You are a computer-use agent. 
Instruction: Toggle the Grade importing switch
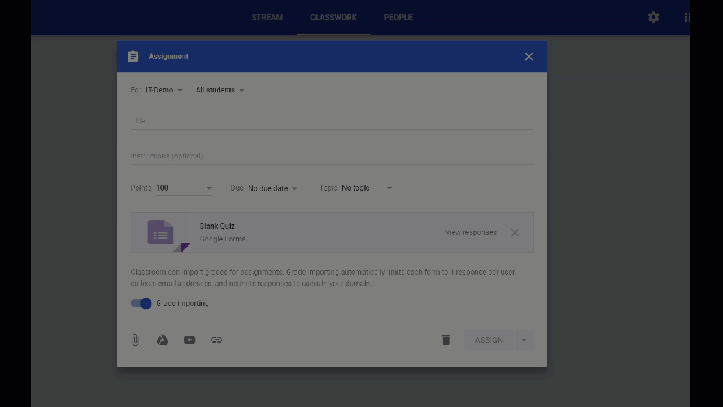coord(141,303)
